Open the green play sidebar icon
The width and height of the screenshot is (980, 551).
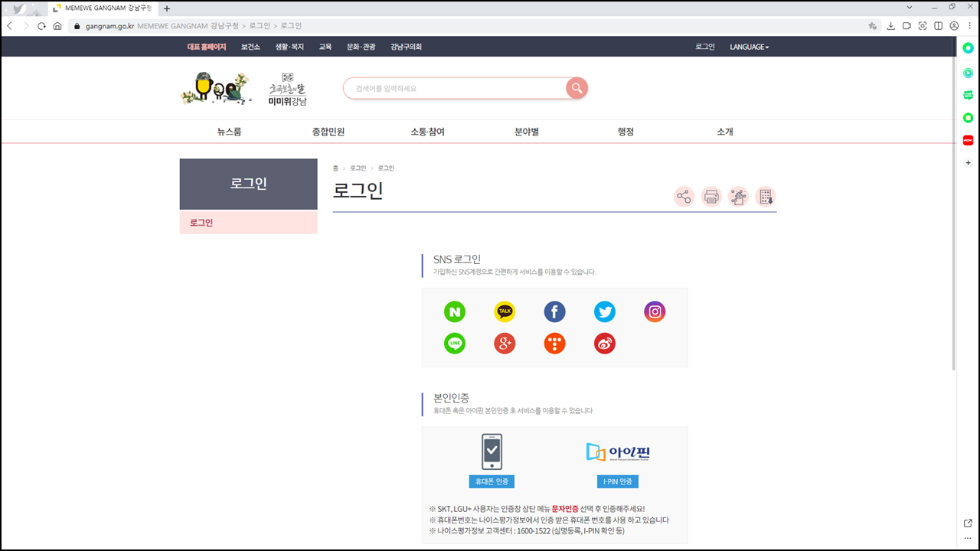coord(968,73)
